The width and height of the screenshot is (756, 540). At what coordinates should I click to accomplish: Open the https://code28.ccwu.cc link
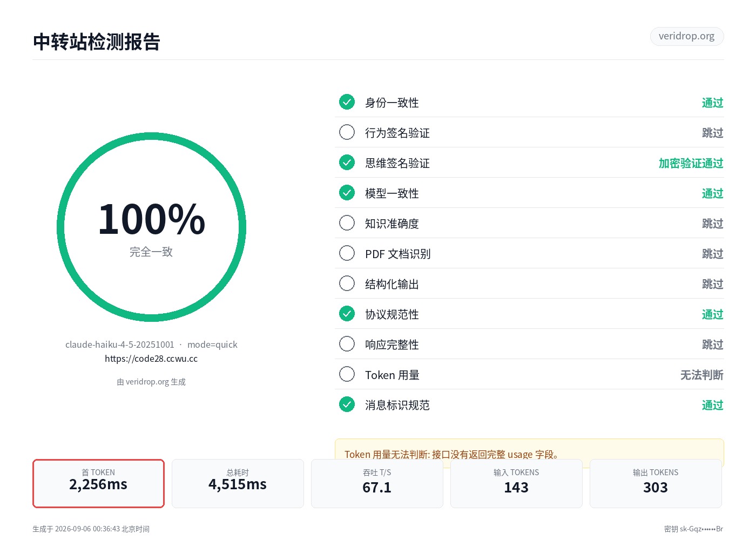point(151,359)
